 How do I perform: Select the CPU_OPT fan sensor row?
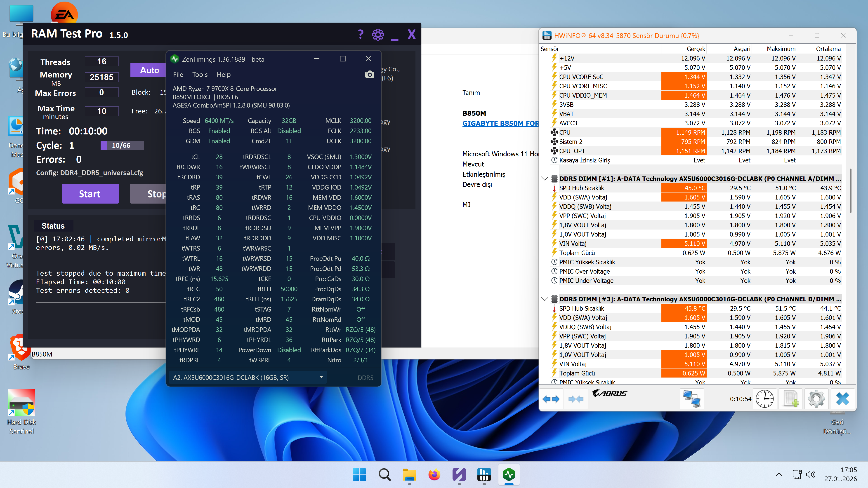(696, 151)
